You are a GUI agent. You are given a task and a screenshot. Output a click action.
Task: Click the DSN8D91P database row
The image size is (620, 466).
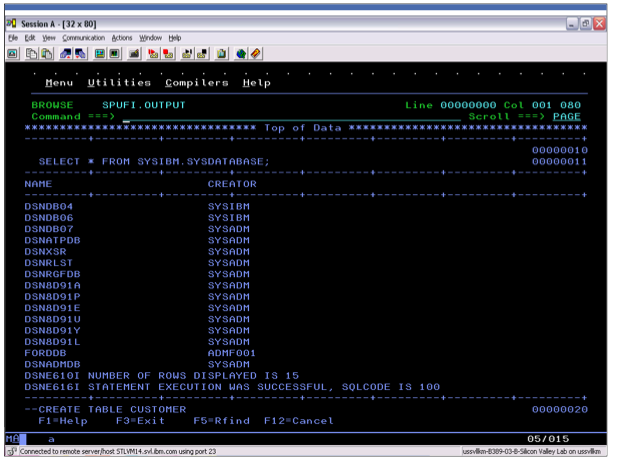click(x=137, y=297)
